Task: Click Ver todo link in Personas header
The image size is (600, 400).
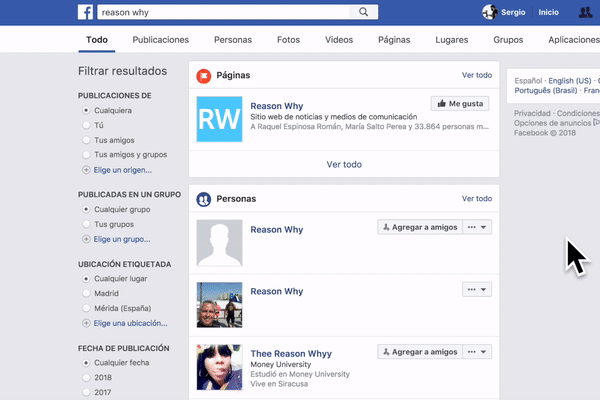Action: pyautogui.click(x=477, y=199)
